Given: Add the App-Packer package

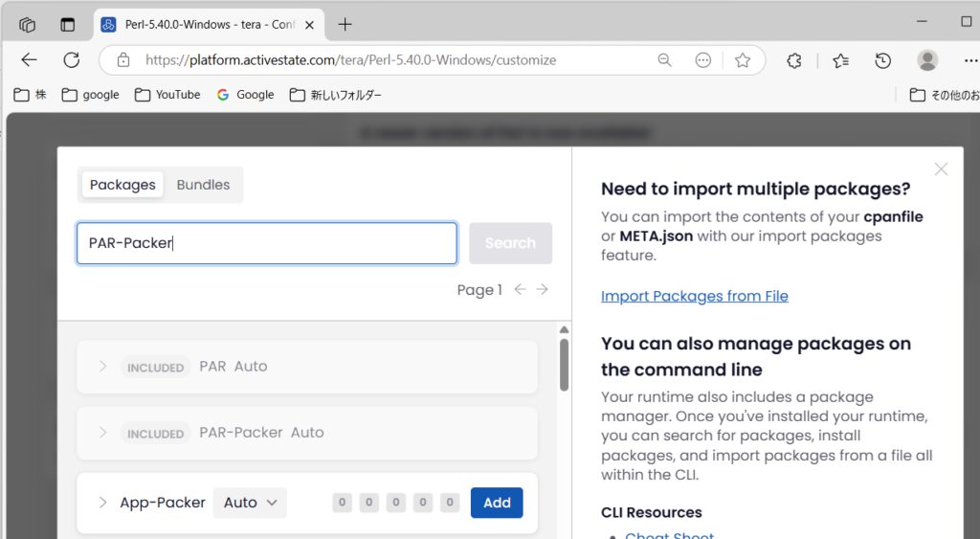Looking at the screenshot, I should [497, 503].
